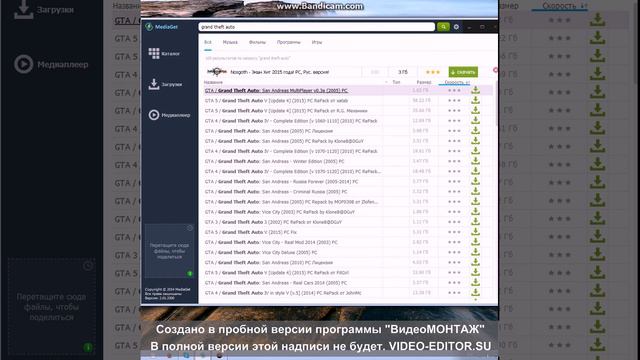Download San Andreas Repack by MOP030B arrow icon

tap(476, 202)
